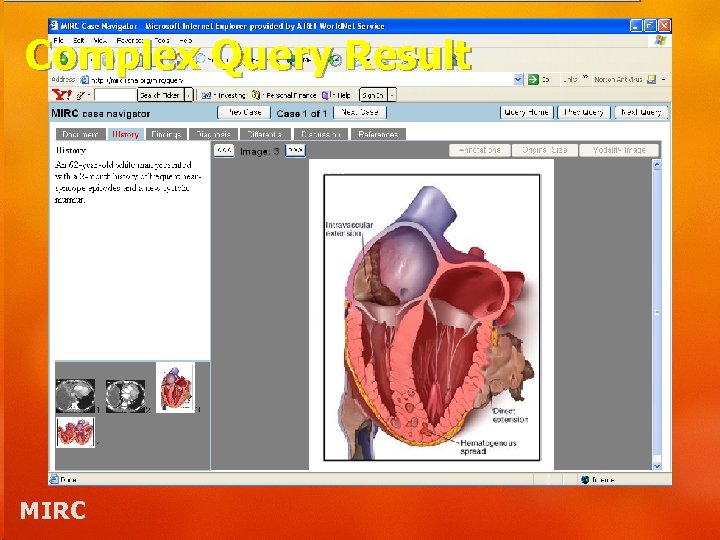
Task: Click the Norton AntiVirus toolbar icon
Action: pyautogui.click(x=651, y=79)
